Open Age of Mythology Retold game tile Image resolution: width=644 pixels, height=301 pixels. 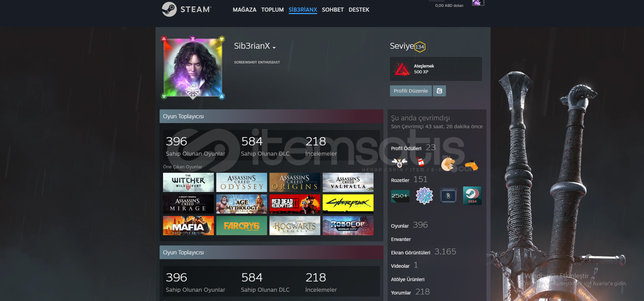(241, 204)
